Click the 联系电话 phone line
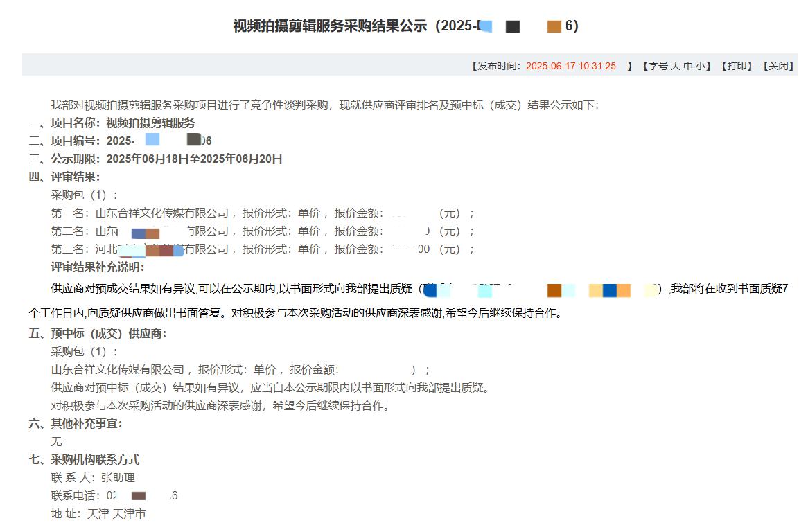Image resolution: width=808 pixels, height=532 pixels. click(114, 496)
